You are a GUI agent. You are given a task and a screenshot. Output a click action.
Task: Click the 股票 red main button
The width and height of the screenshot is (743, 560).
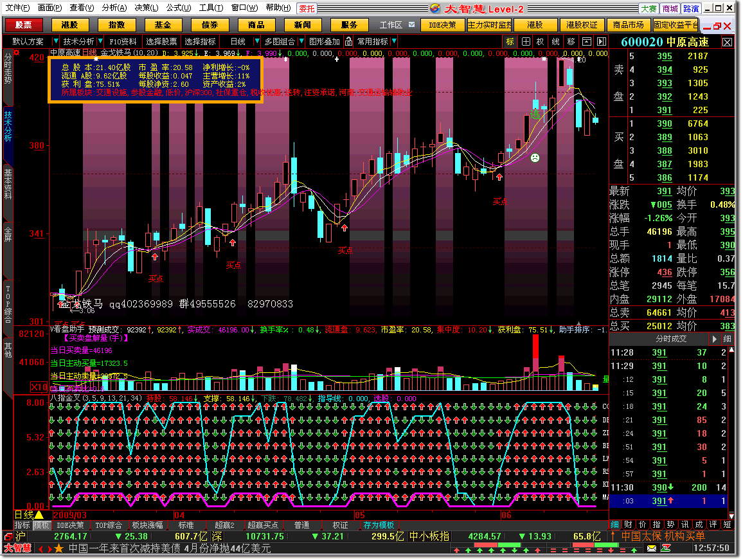point(23,24)
